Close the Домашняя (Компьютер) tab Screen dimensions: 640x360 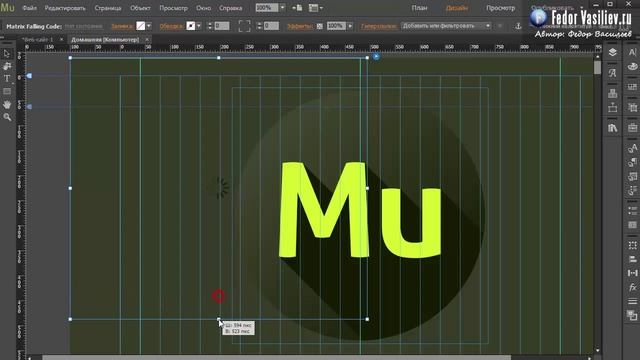147,40
